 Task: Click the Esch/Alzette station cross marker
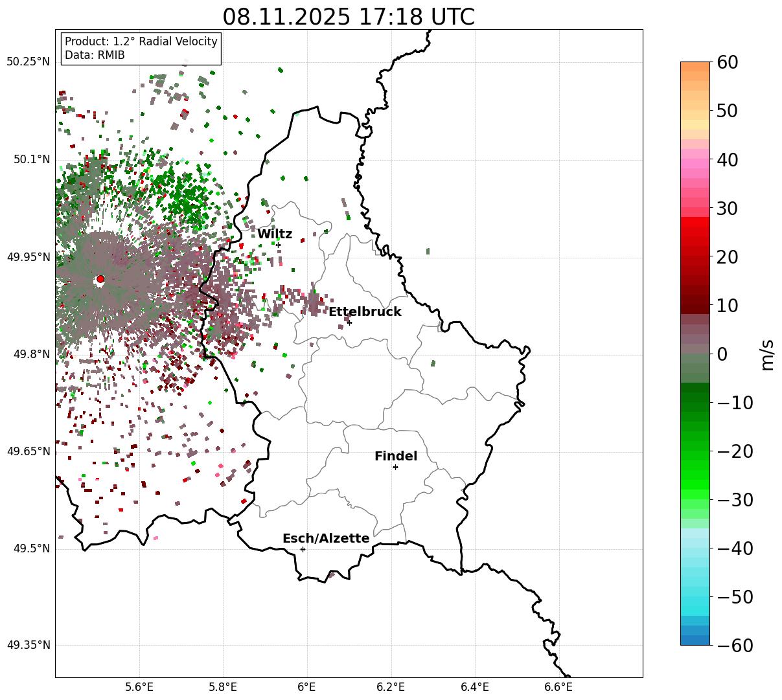303,549
